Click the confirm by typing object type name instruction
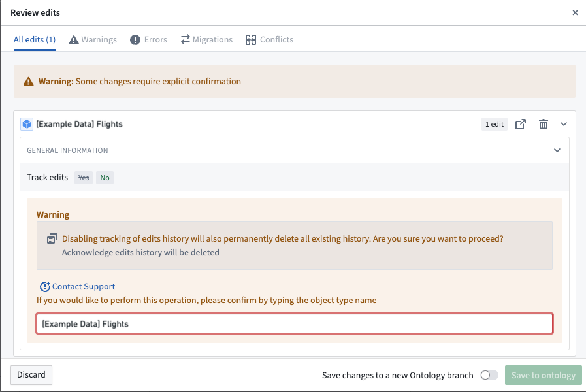Viewport: 586px width, 392px height. tap(206, 301)
